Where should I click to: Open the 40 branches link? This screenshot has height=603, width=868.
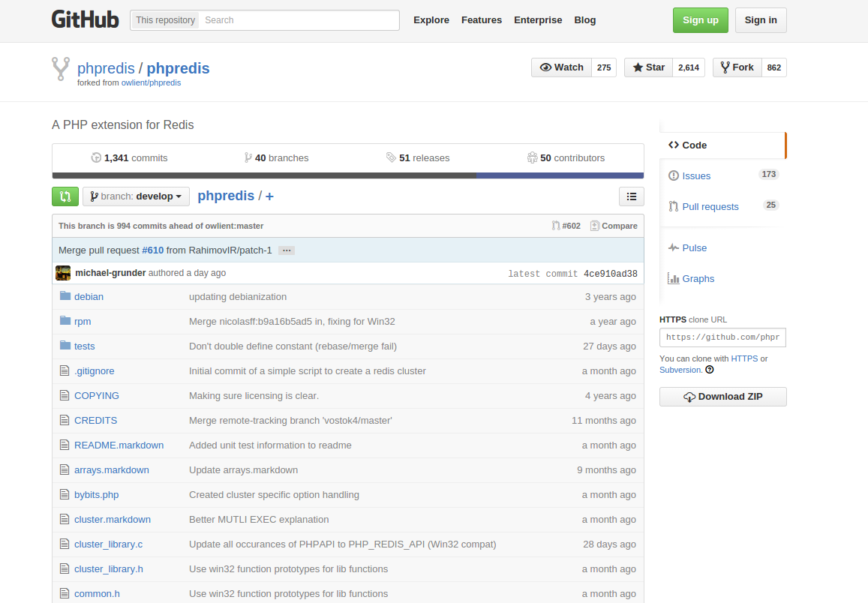(x=276, y=157)
